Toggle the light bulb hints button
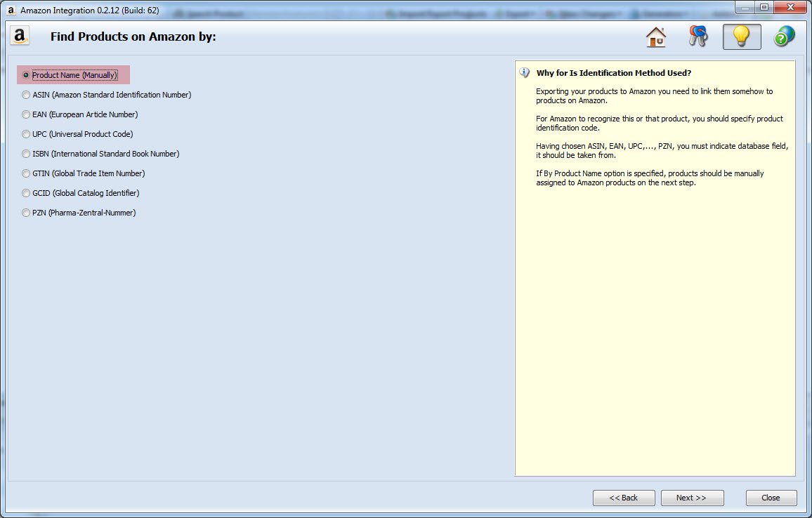The width and height of the screenshot is (812, 518). coord(742,36)
